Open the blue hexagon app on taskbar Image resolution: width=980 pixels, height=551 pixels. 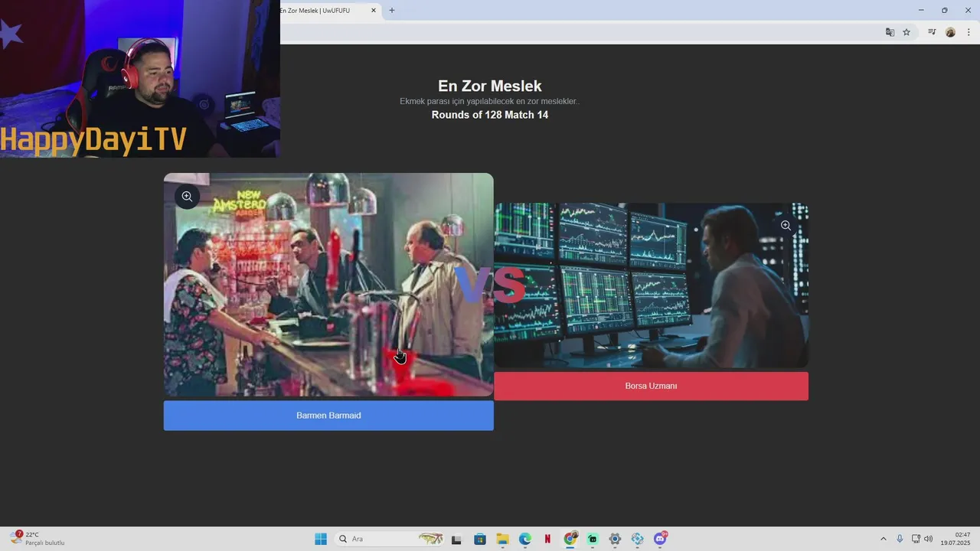(638, 539)
